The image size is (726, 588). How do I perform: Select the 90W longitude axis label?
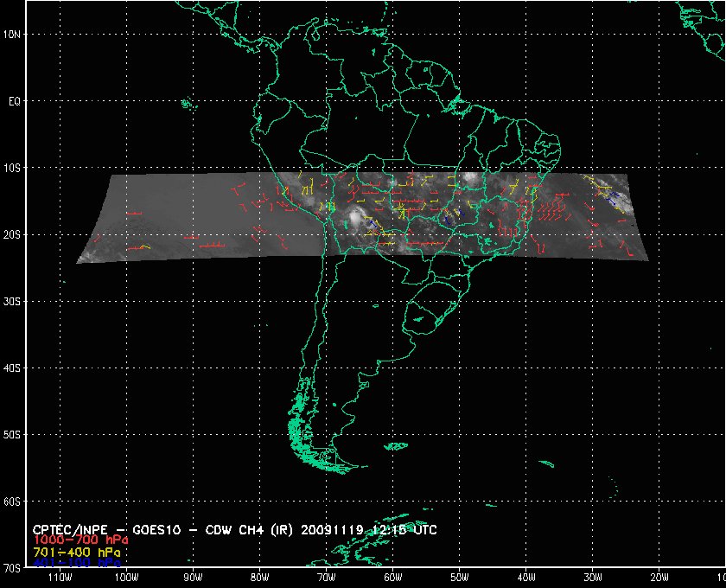pyautogui.click(x=193, y=577)
